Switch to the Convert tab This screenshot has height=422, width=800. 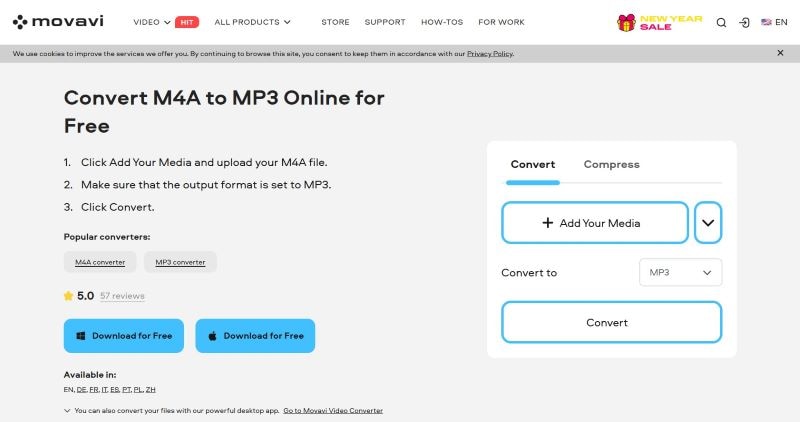(x=533, y=164)
